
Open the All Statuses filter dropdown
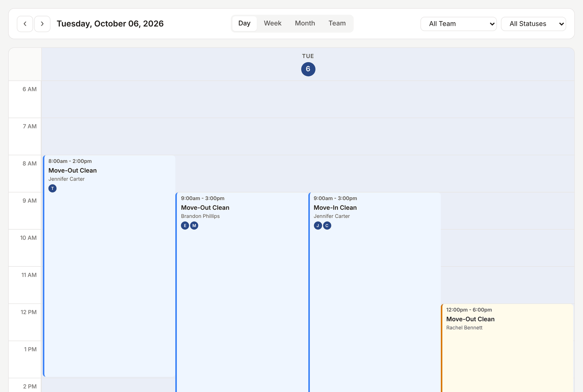click(x=533, y=24)
